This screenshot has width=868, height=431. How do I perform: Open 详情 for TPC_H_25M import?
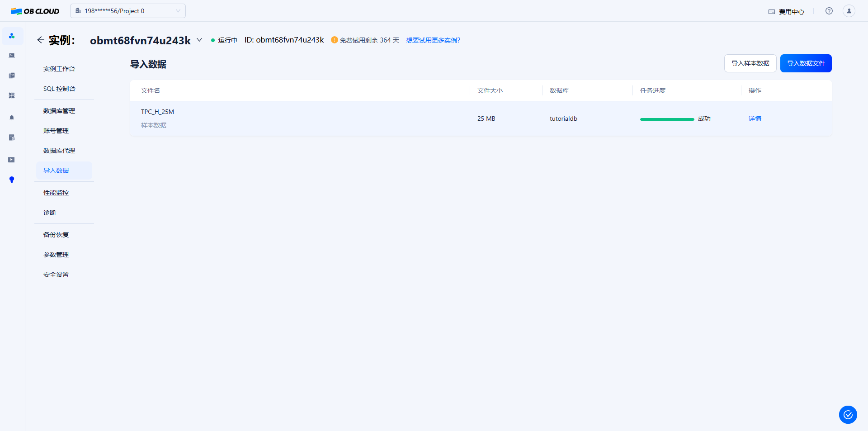pos(755,118)
